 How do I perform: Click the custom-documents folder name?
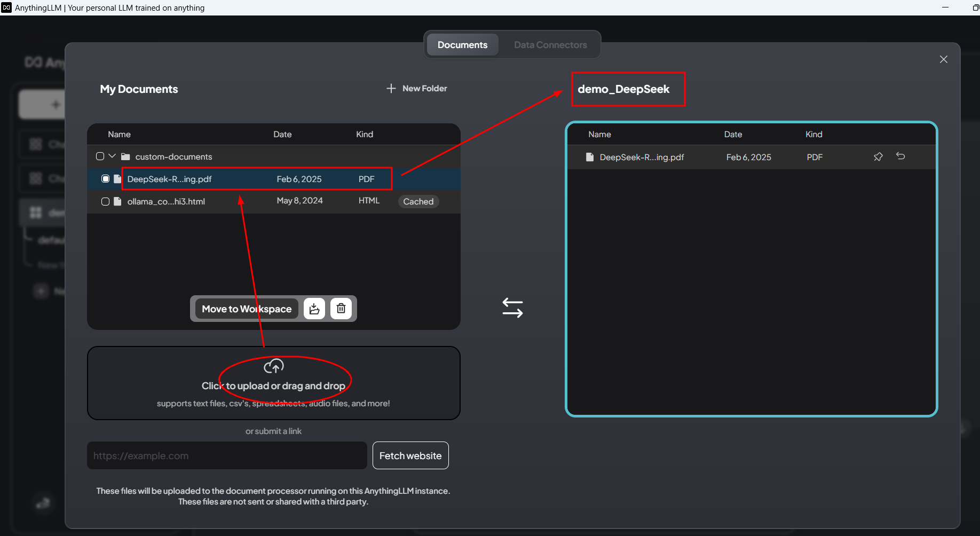click(x=173, y=156)
